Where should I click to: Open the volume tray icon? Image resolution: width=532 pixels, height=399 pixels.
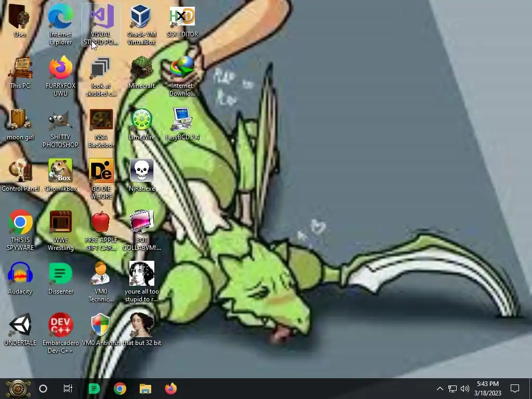pyautogui.click(x=465, y=389)
